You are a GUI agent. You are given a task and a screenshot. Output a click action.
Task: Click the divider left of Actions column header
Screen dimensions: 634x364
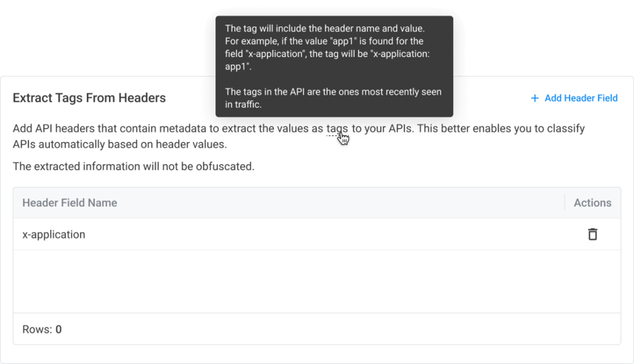(564, 202)
